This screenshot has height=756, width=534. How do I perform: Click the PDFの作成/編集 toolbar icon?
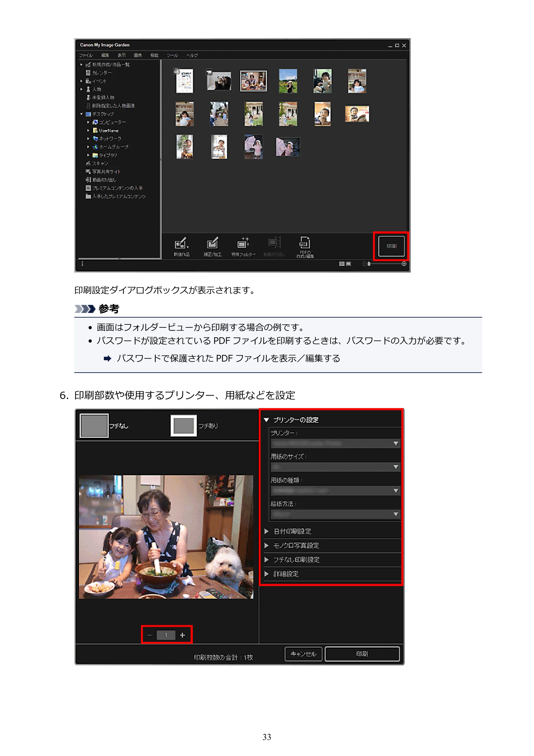pyautogui.click(x=305, y=247)
